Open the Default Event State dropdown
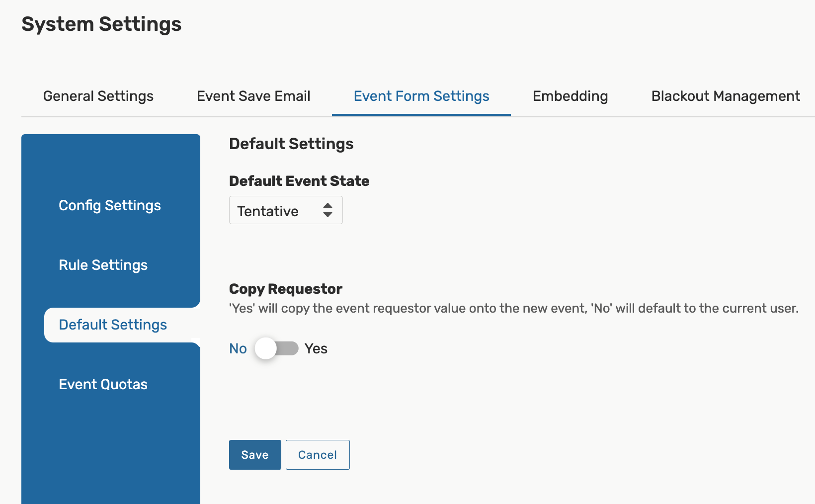The image size is (815, 504). click(285, 210)
